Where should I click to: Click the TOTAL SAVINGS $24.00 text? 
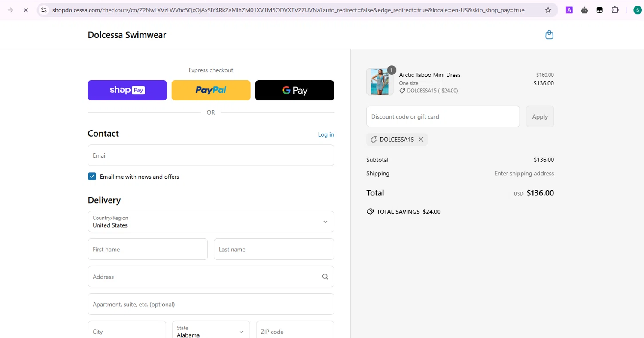(x=409, y=212)
